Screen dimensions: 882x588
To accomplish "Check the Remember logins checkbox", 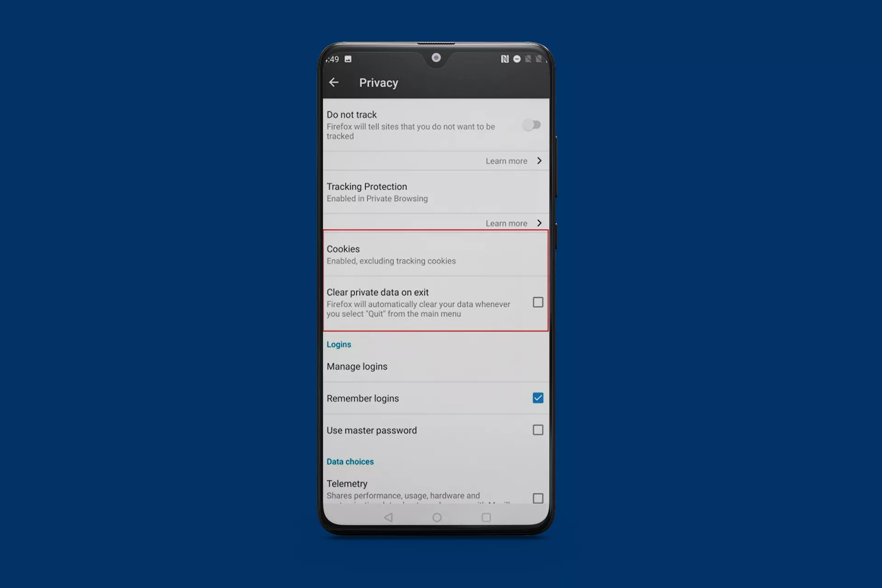I will pos(538,398).
